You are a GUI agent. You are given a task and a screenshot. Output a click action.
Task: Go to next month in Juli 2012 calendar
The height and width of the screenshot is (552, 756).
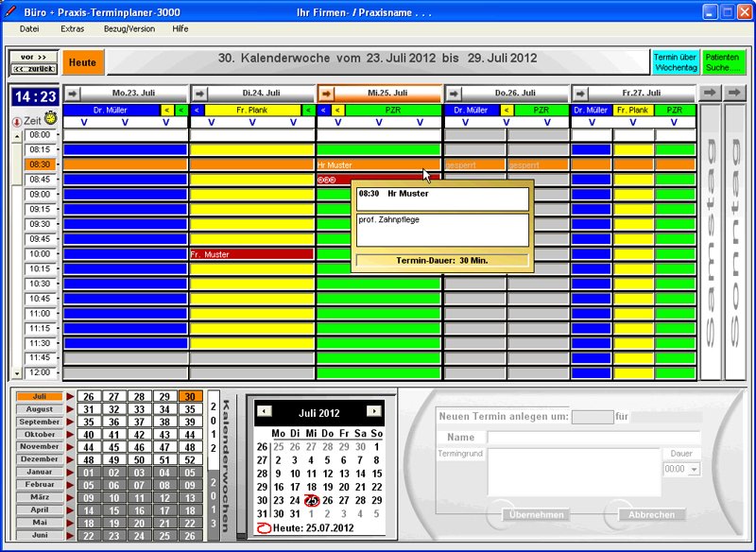[373, 411]
